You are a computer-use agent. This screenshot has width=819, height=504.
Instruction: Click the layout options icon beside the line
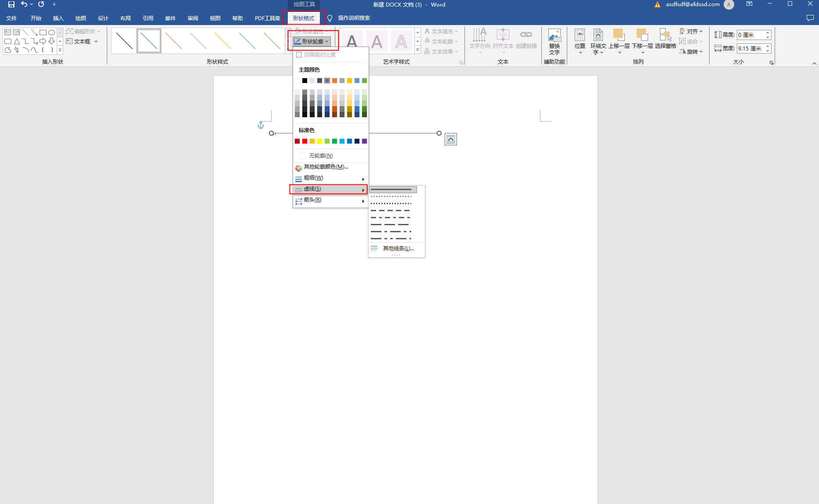point(451,139)
